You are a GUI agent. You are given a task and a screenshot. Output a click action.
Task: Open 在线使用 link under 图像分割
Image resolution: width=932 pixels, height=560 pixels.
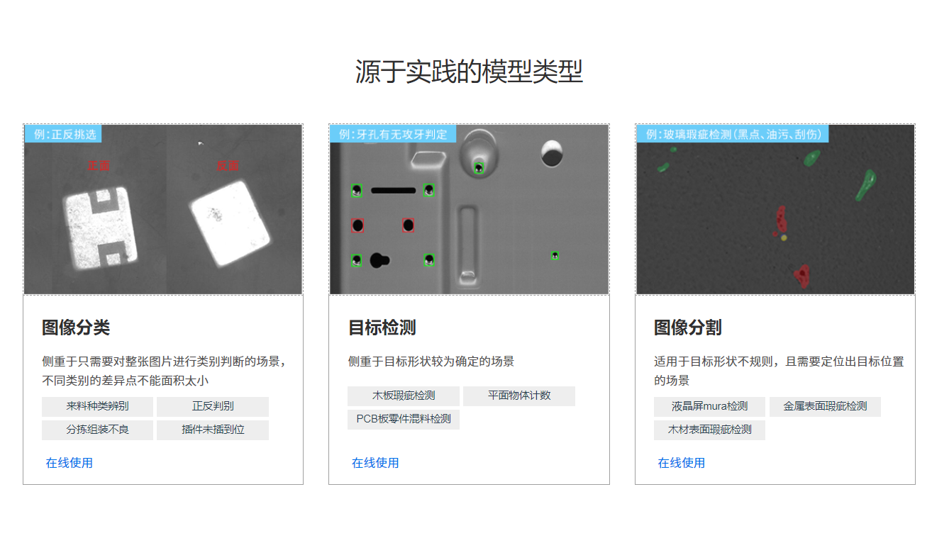681,463
